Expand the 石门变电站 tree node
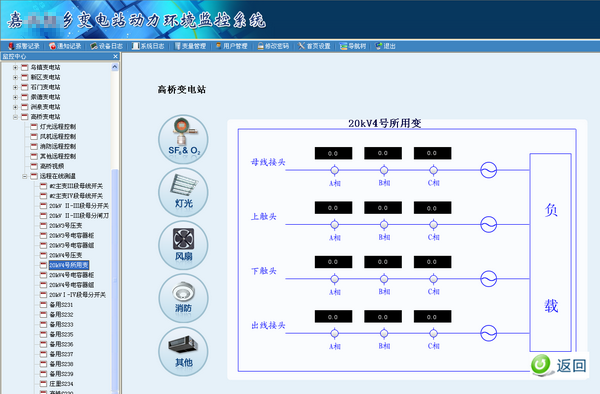Image resolution: width=600 pixels, height=394 pixels. [15, 87]
